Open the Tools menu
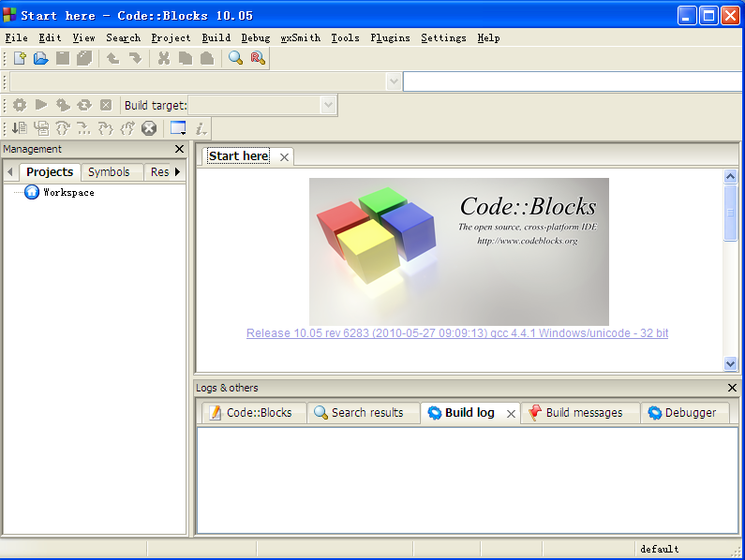745x560 pixels. pos(345,38)
